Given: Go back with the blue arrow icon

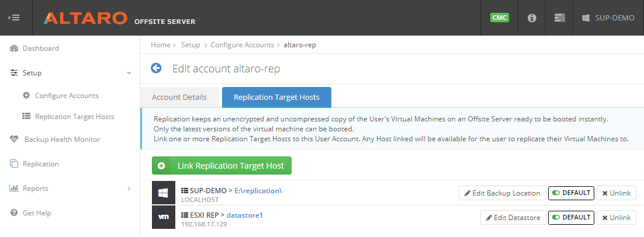Looking at the screenshot, I should coord(156,68).
